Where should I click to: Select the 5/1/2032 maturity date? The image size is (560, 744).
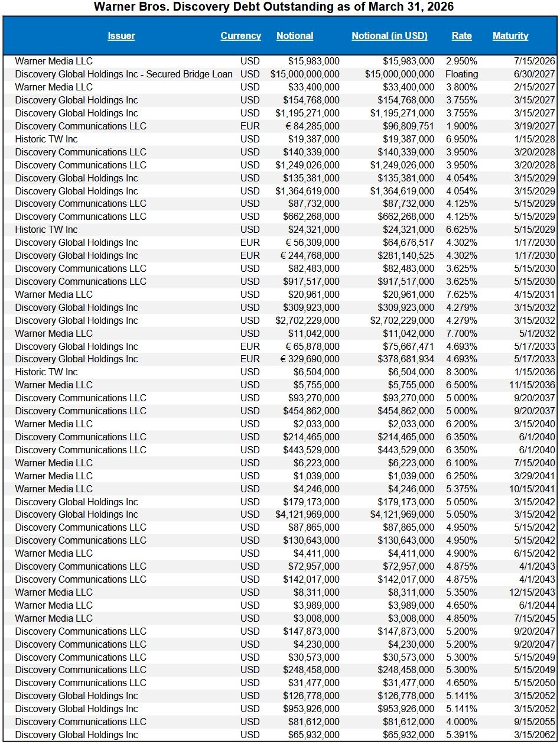(538, 333)
